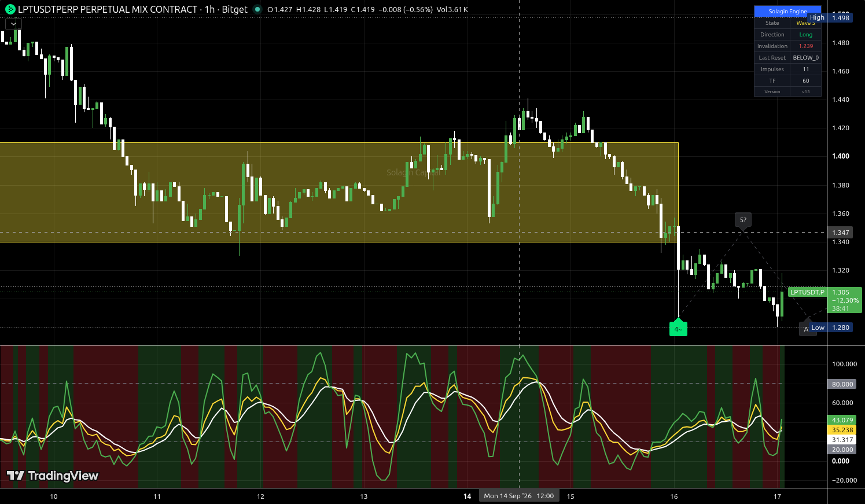This screenshot has height=504, width=865.
Task: Click the green 'Long' direction value
Action: (x=806, y=35)
